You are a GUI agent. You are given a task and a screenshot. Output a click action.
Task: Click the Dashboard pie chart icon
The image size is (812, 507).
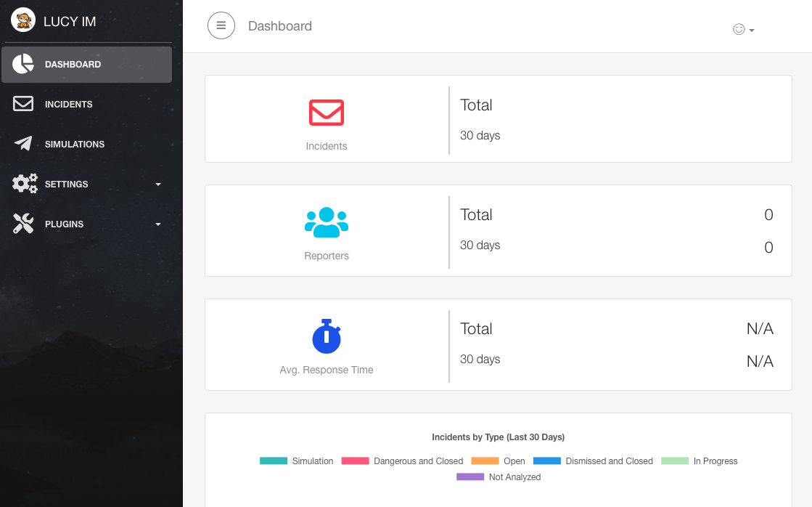(x=23, y=64)
